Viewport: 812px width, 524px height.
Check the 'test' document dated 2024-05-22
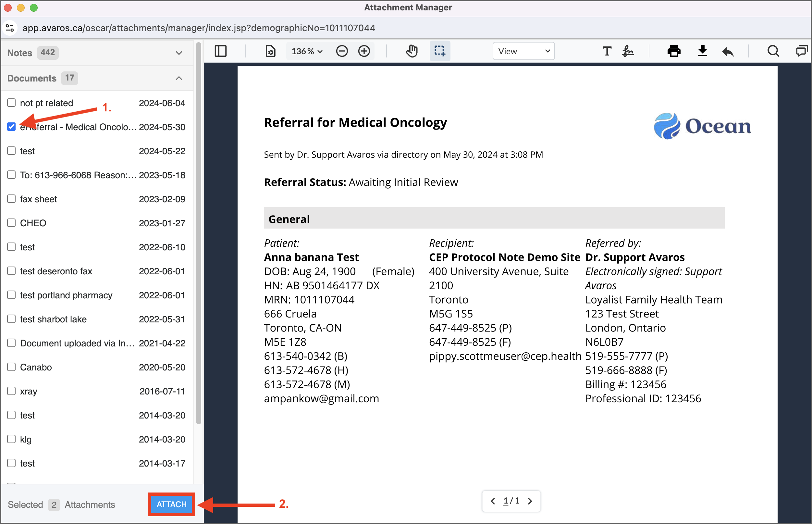click(x=12, y=150)
